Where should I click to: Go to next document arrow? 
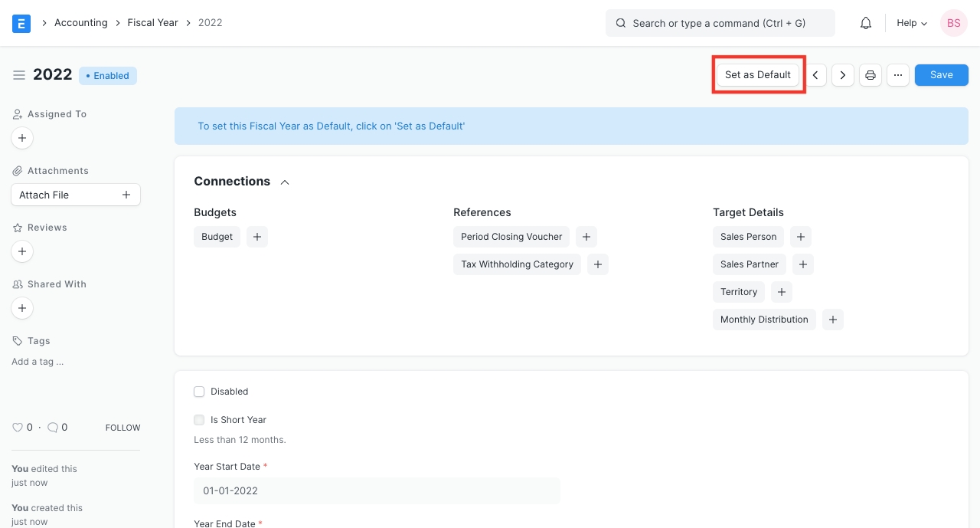click(843, 75)
